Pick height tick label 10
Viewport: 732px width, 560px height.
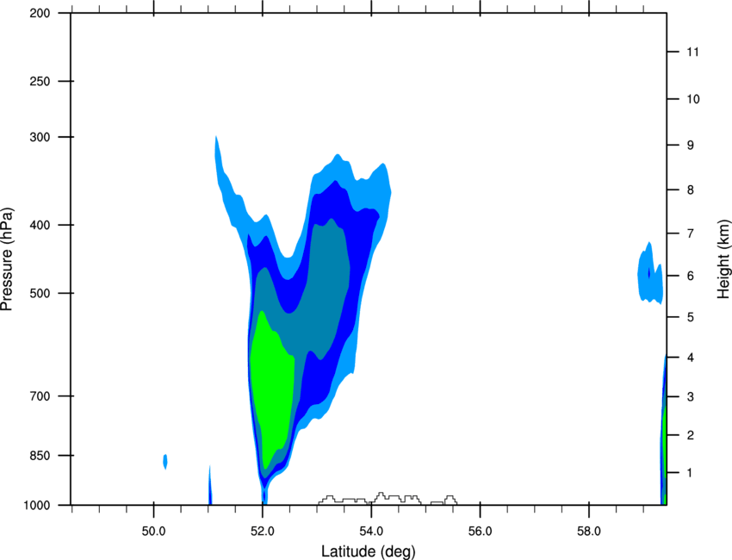(692, 99)
